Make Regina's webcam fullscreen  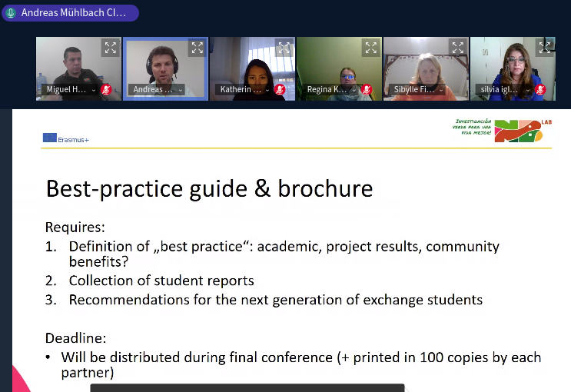(x=370, y=48)
